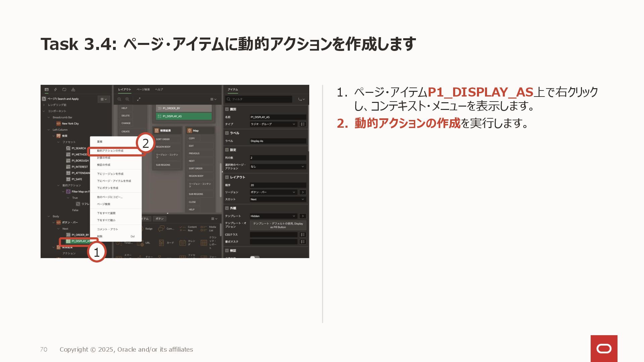
Task: Collapse the 設定 property group
Action: [227, 150]
